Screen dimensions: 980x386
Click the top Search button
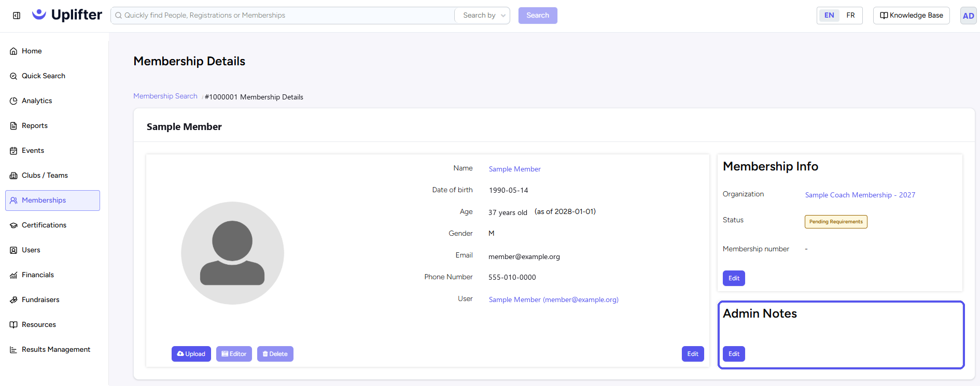538,16
